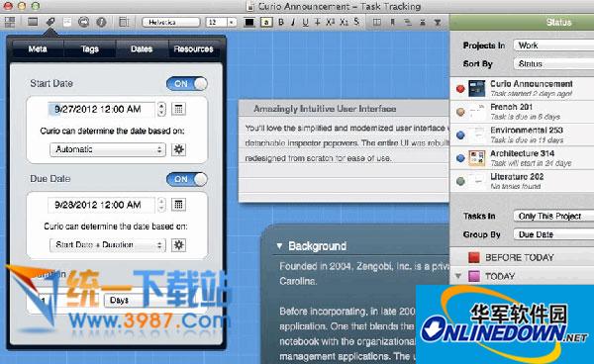
Task: Open the font size dropdown arrow
Action: coord(232,23)
